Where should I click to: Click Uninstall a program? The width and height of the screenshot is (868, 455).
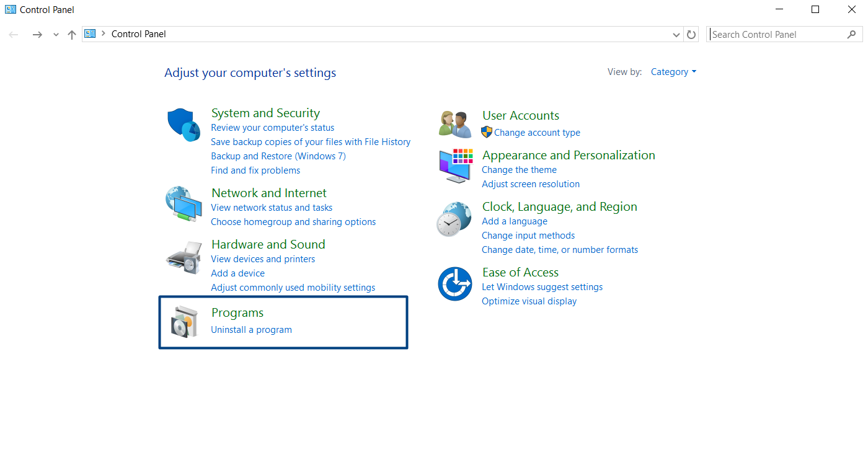(251, 330)
